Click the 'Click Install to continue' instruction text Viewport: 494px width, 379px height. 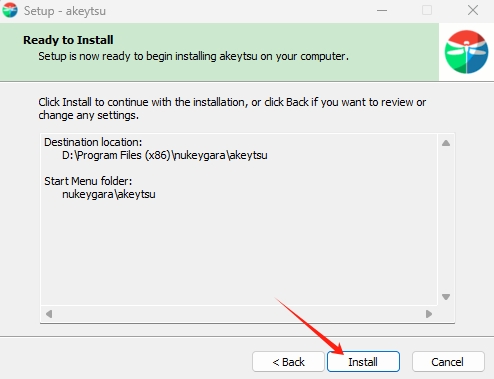click(x=232, y=109)
